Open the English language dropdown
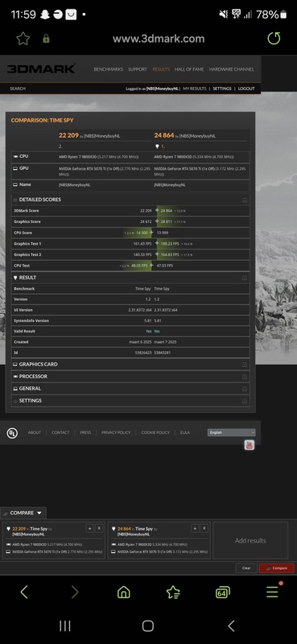 tap(231, 432)
